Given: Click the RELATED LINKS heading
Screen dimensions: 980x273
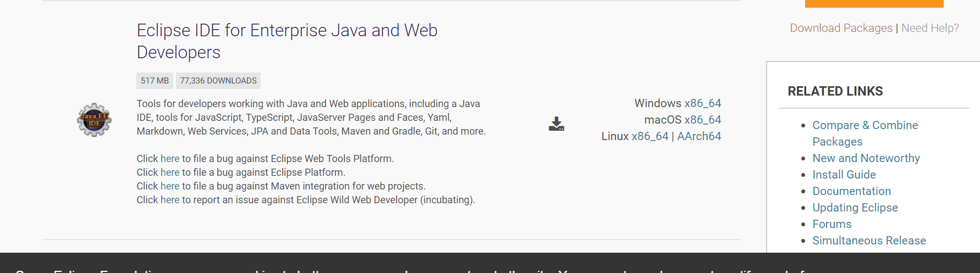Looking at the screenshot, I should pyautogui.click(x=835, y=91).
